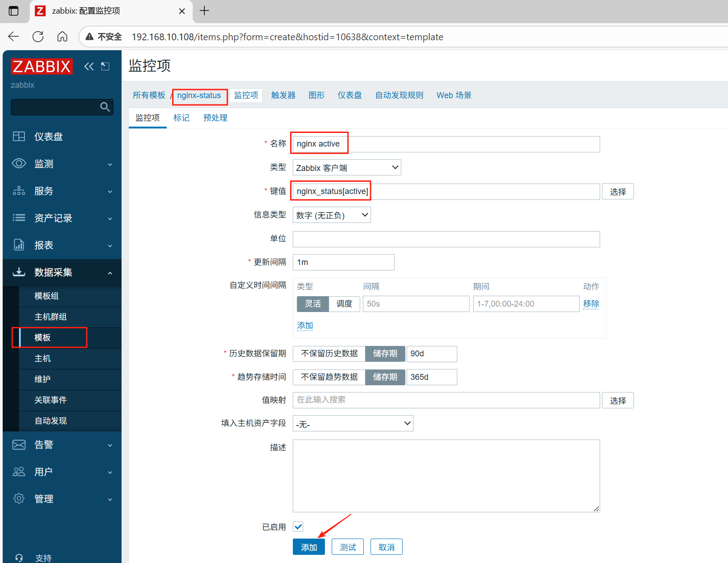
Task: Click into the 名称 input field
Action: [446, 144]
